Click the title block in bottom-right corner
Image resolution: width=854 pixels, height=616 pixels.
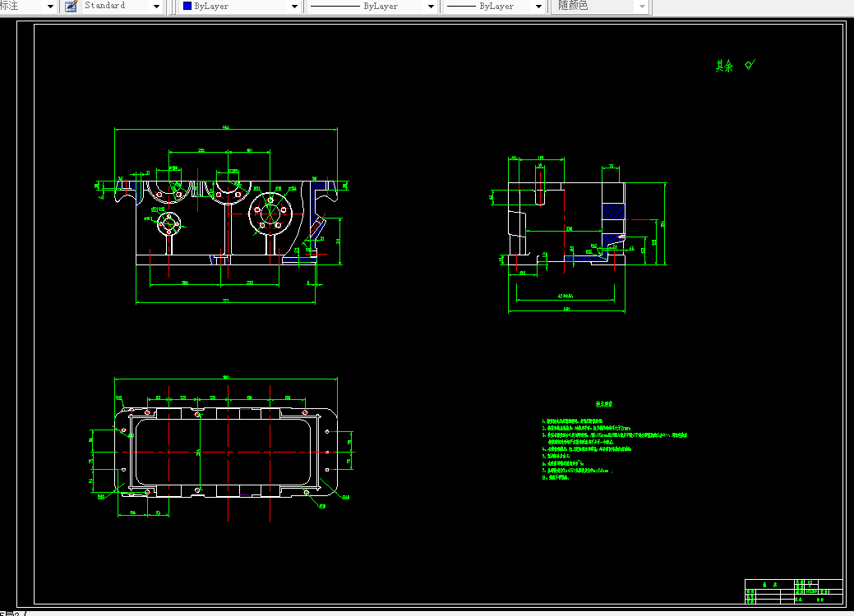tap(794, 591)
